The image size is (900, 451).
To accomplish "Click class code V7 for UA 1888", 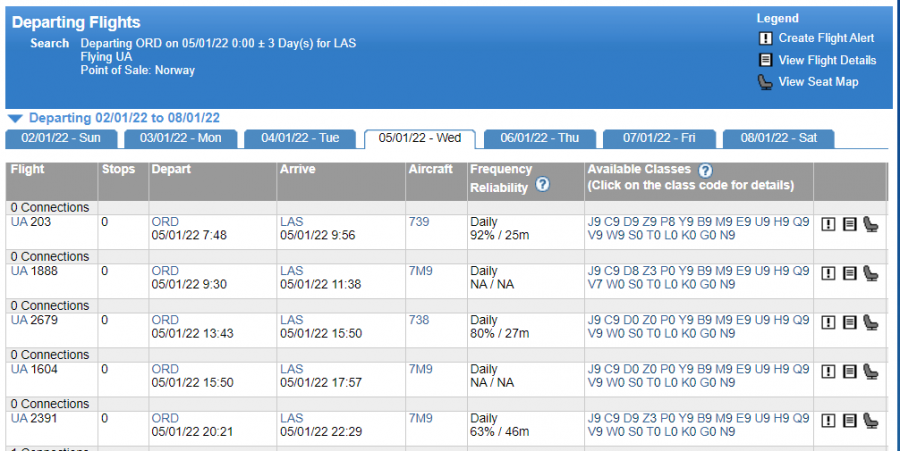I will [595, 285].
